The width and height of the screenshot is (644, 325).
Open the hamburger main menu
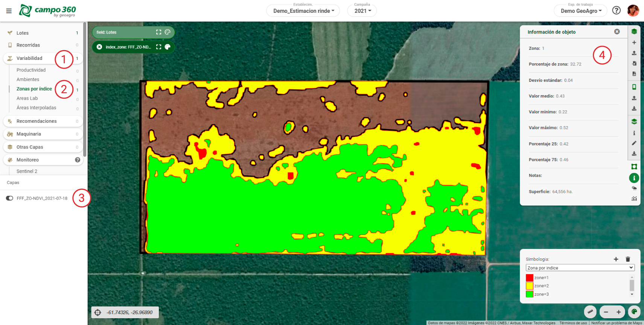[x=9, y=11]
